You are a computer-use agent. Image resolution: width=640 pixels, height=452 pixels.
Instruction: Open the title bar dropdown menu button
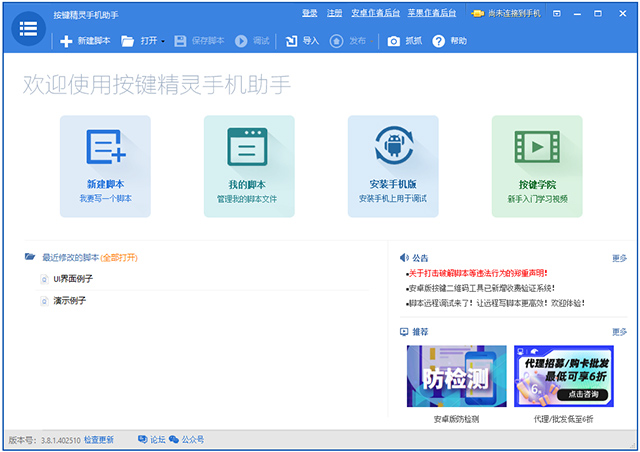coord(557,13)
